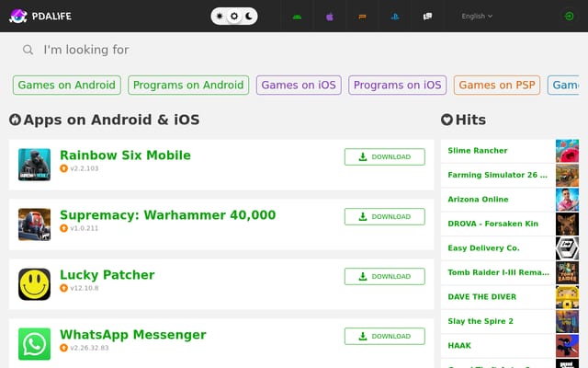The width and height of the screenshot is (588, 368).
Task: Click the update icon beside v12.10.8
Action: (63, 288)
